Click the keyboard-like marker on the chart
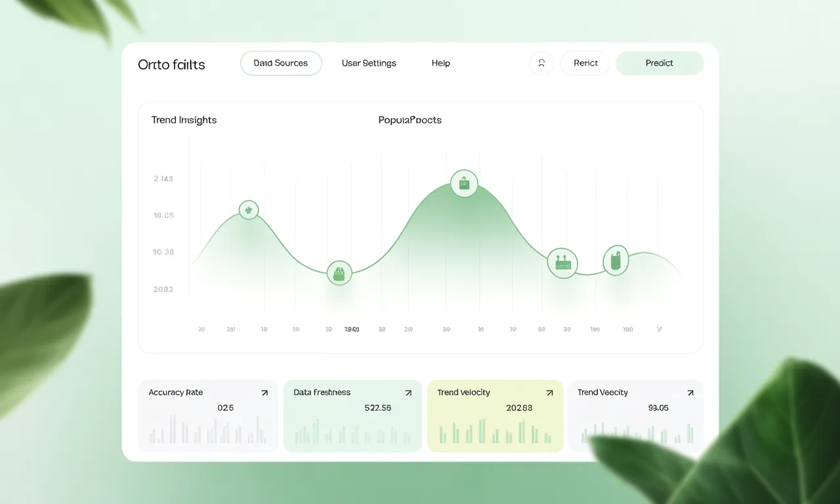Screen dimensions: 840x504 coord(562,264)
